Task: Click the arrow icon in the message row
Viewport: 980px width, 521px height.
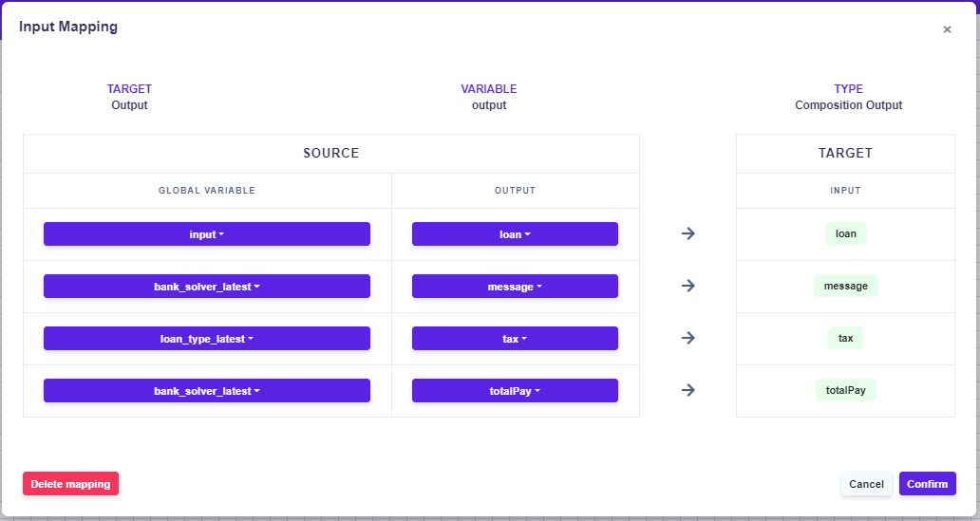Action: (x=688, y=286)
